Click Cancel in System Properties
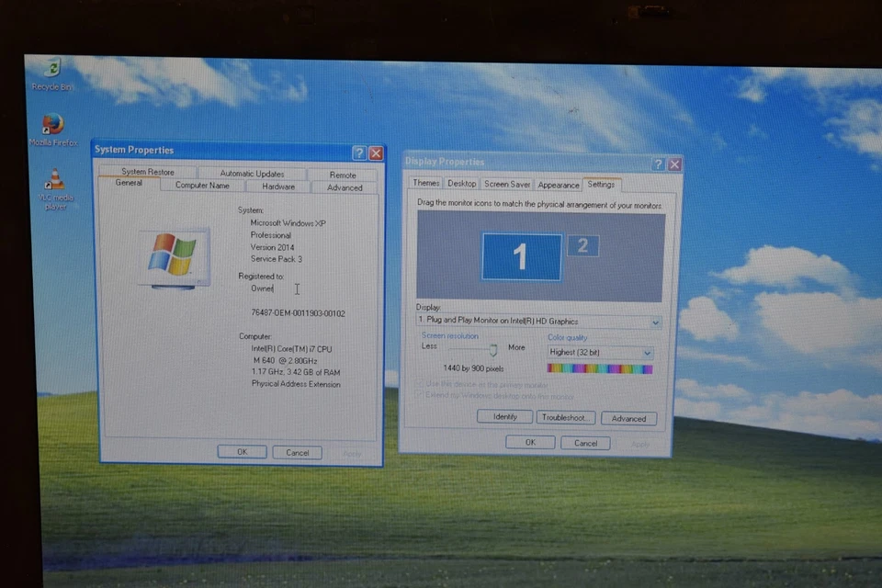The image size is (882, 588). pos(297,452)
